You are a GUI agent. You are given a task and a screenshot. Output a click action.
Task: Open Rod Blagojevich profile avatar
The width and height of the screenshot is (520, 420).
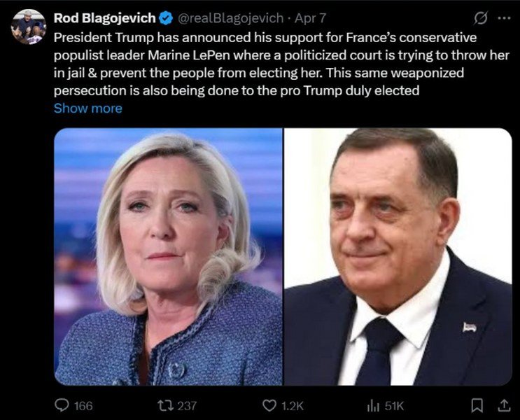click(29, 27)
